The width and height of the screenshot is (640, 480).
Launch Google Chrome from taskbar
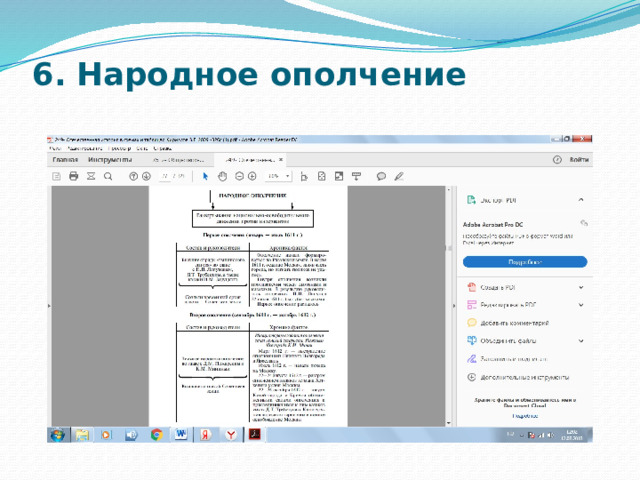click(x=156, y=435)
